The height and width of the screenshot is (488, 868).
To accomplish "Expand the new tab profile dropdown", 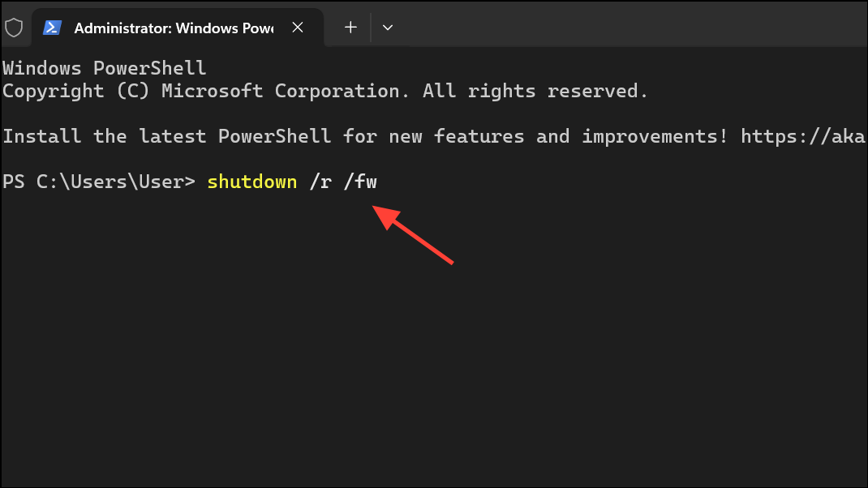I will point(388,27).
